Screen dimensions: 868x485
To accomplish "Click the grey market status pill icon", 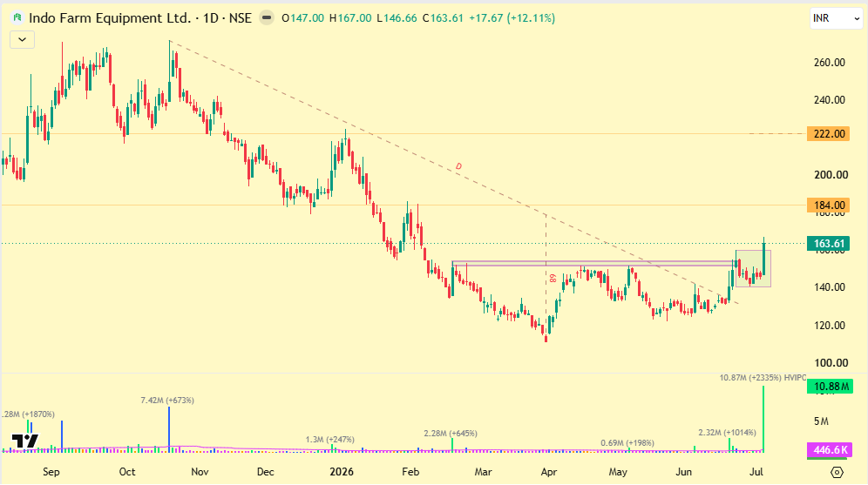I will (267, 18).
